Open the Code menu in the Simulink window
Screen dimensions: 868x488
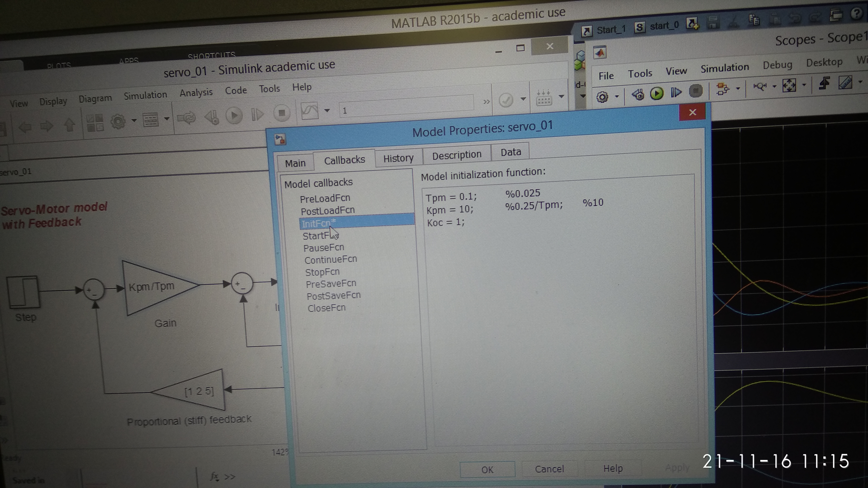point(236,90)
